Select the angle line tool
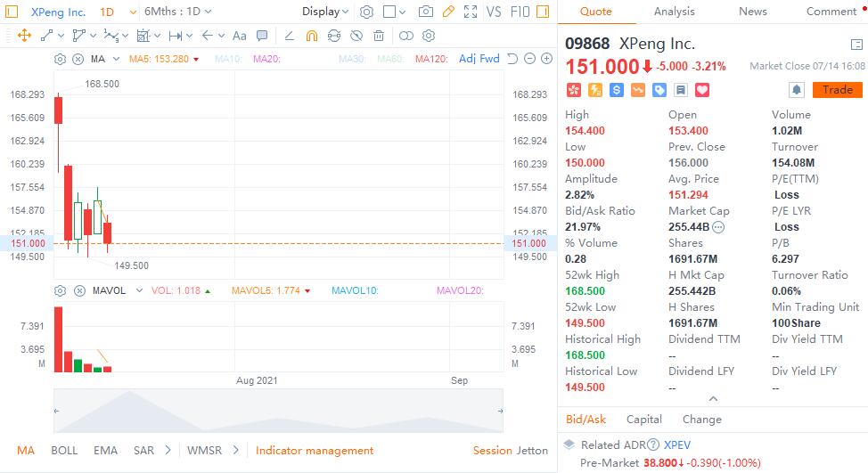This screenshot has height=473, width=868. pos(289,36)
